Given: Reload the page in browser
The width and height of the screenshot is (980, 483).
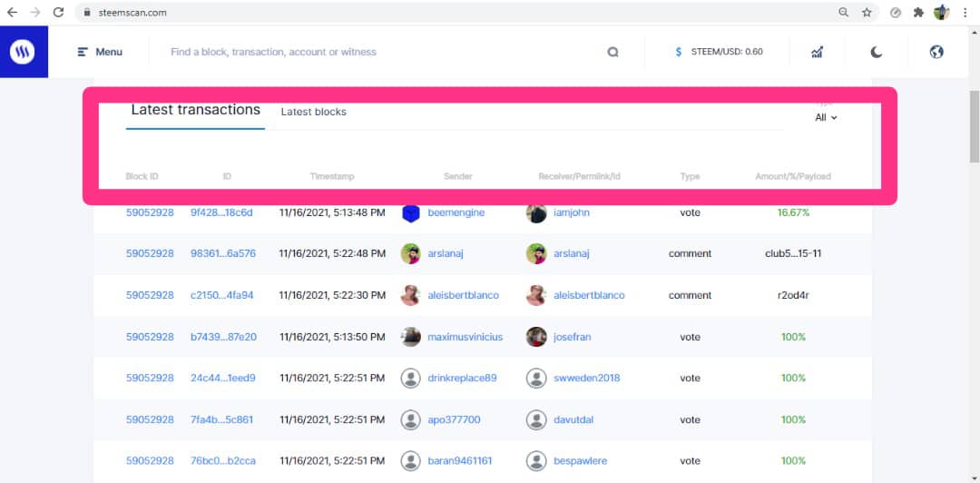Looking at the screenshot, I should [58, 12].
